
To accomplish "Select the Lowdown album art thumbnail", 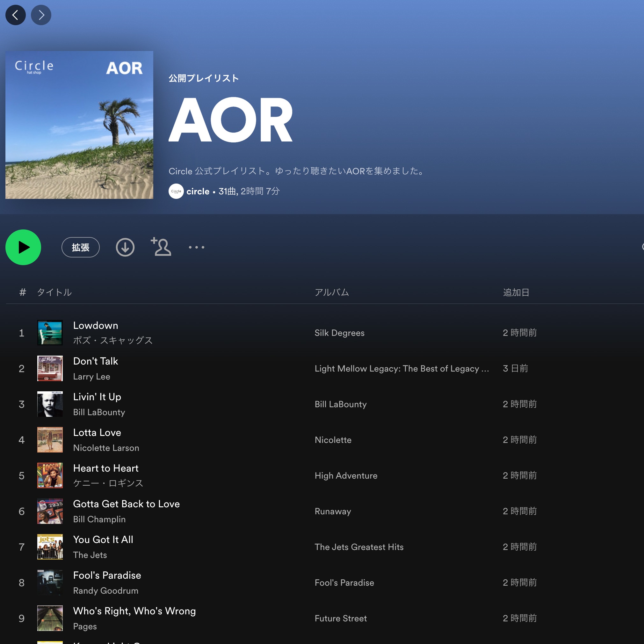I will [x=50, y=333].
